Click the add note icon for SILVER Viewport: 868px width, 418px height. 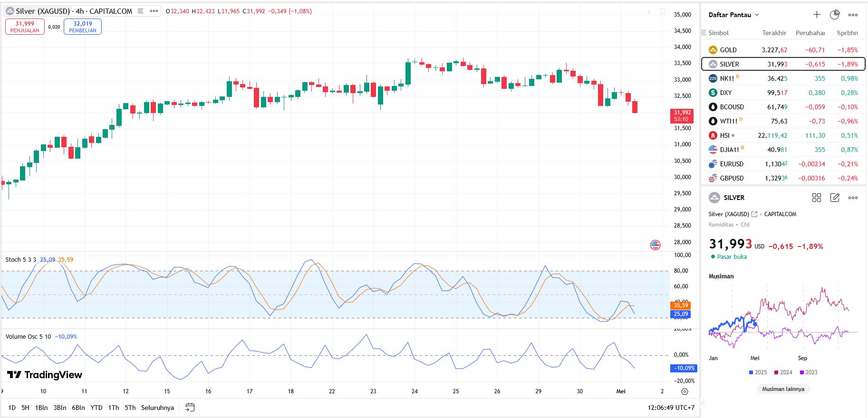(835, 198)
